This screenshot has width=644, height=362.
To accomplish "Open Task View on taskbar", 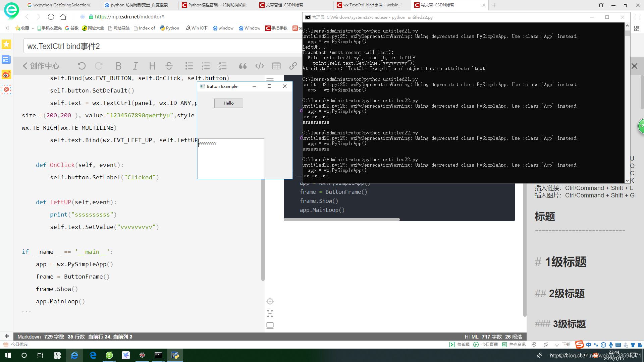I will (40, 355).
